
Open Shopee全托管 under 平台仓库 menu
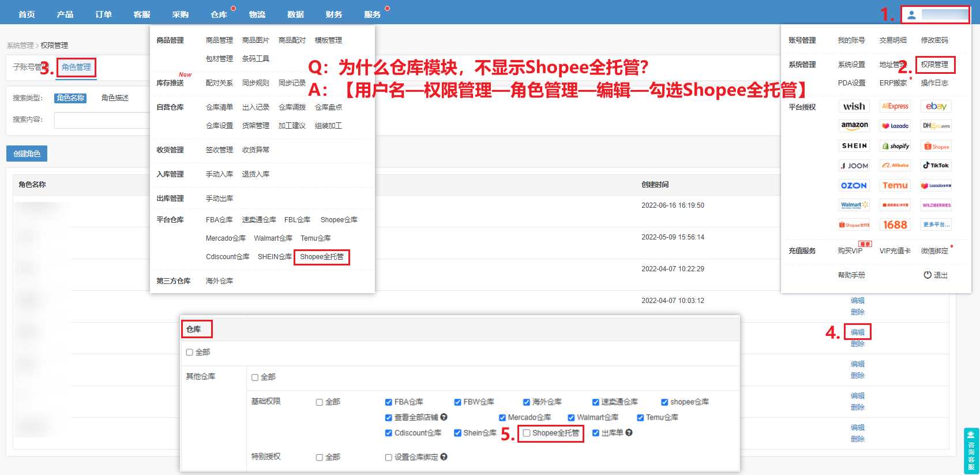coord(322,257)
